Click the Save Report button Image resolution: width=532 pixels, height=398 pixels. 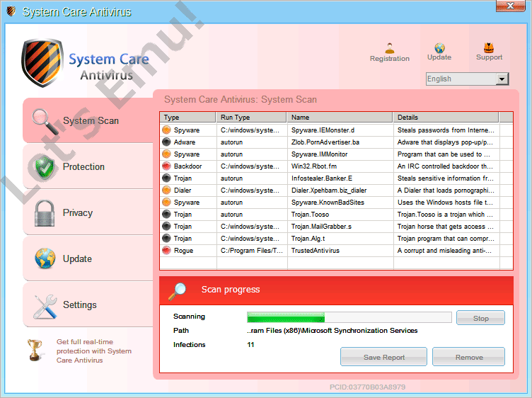click(383, 357)
